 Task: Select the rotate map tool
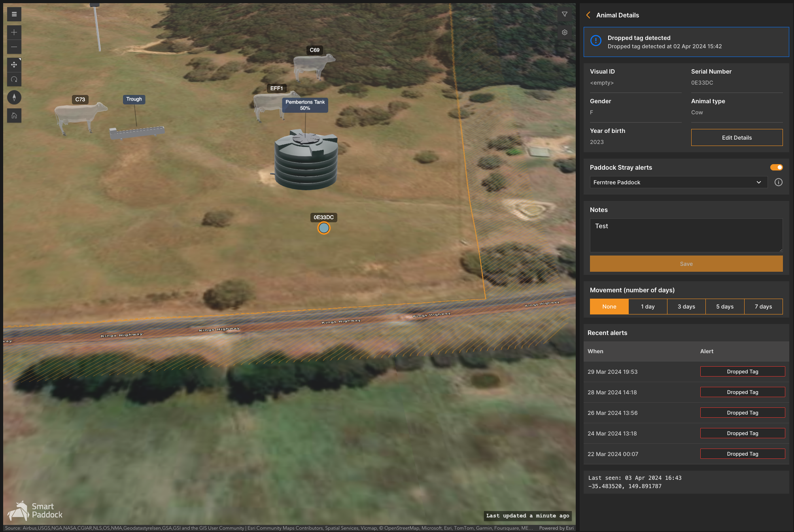(14, 80)
